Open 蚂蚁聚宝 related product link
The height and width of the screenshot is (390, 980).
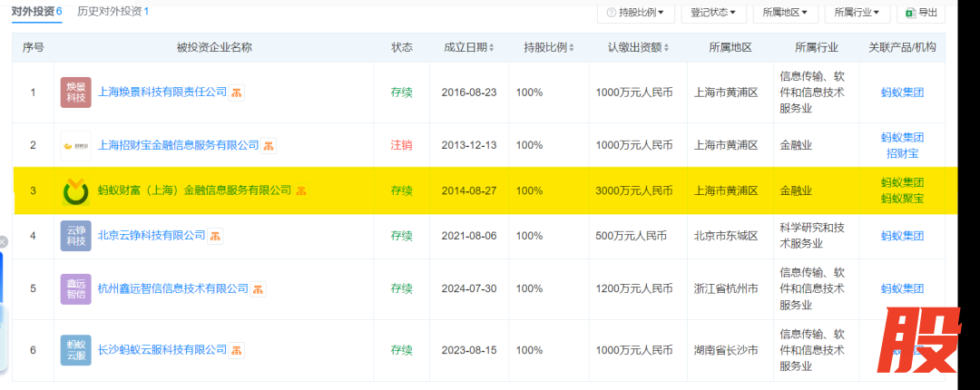[902, 199]
